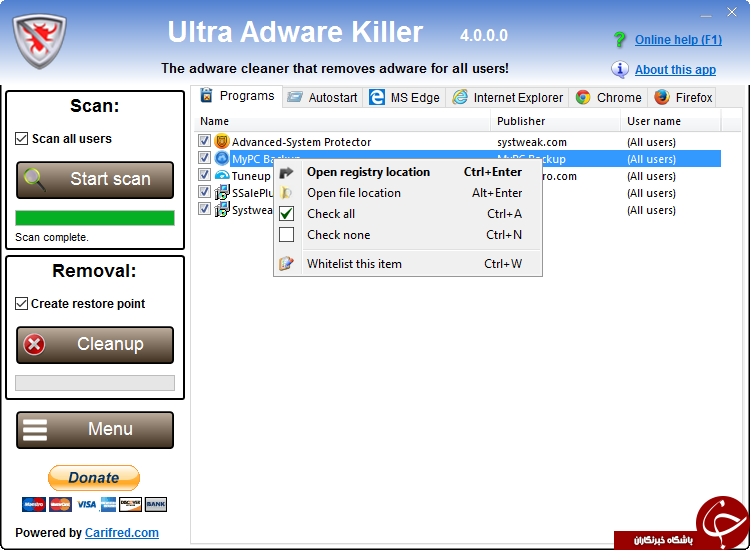Uncheck the Tuneup row checkbox
The height and width of the screenshot is (550, 750).
pyautogui.click(x=204, y=175)
